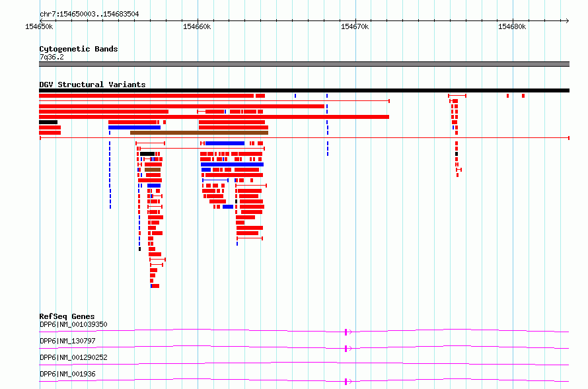This screenshot has height=389, width=588.
Task: Click the 7q36.2 band label
Action: tap(52, 57)
